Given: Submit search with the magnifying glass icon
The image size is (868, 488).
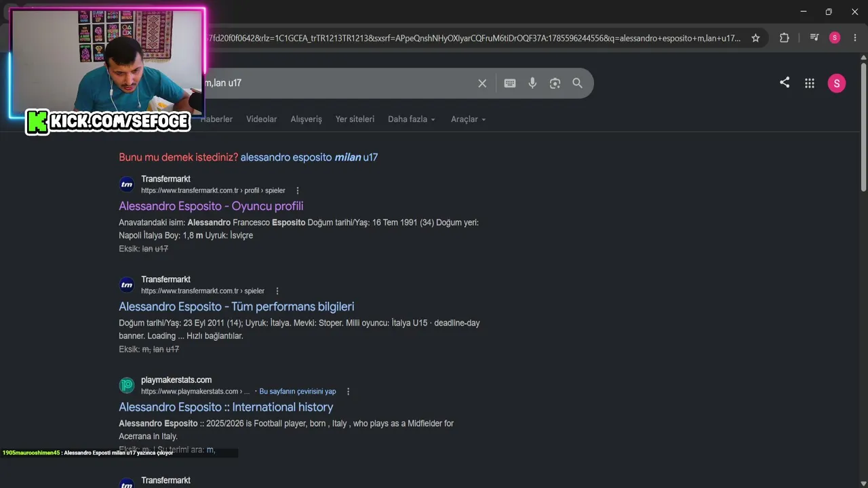Looking at the screenshot, I should pyautogui.click(x=577, y=83).
